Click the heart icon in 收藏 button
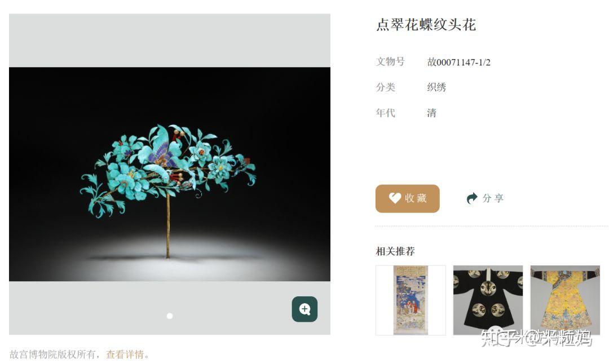The width and height of the screenshot is (609, 364). coord(395,198)
